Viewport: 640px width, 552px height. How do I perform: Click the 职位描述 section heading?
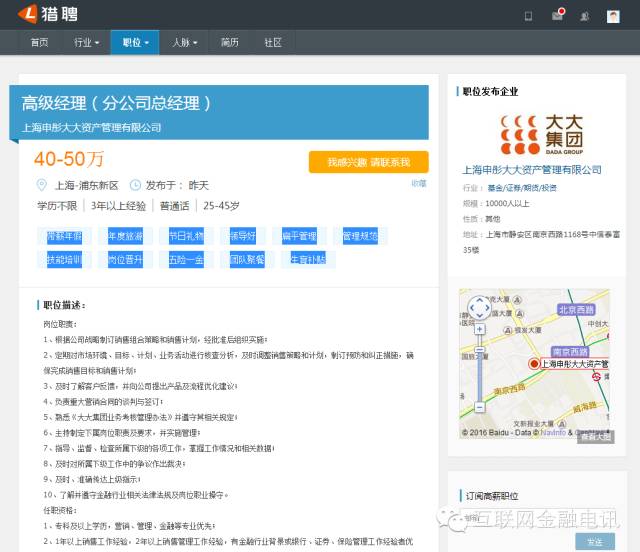pos(64,305)
